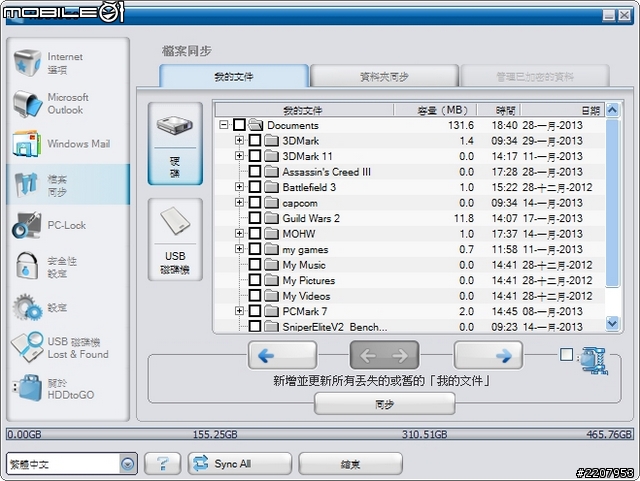640x481 pixels.
Task: Choose right arrow sync direction
Action: click(x=488, y=356)
